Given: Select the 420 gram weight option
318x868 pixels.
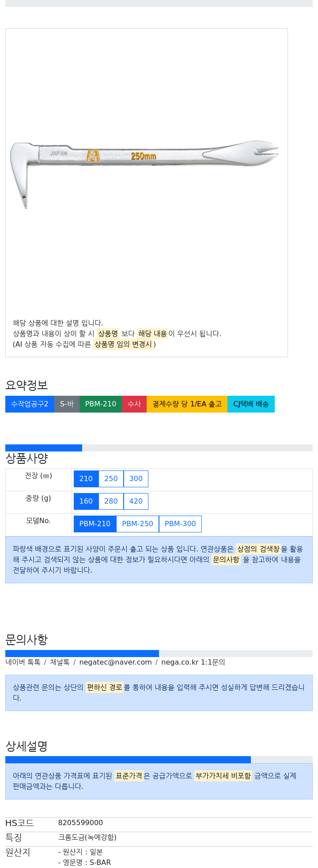Looking at the screenshot, I should coord(136,501).
